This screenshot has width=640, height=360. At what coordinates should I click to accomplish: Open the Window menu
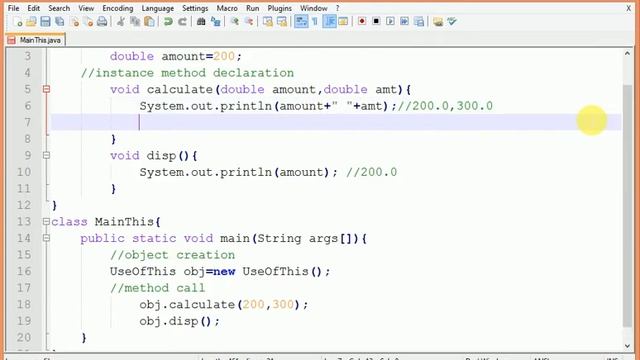tap(314, 8)
